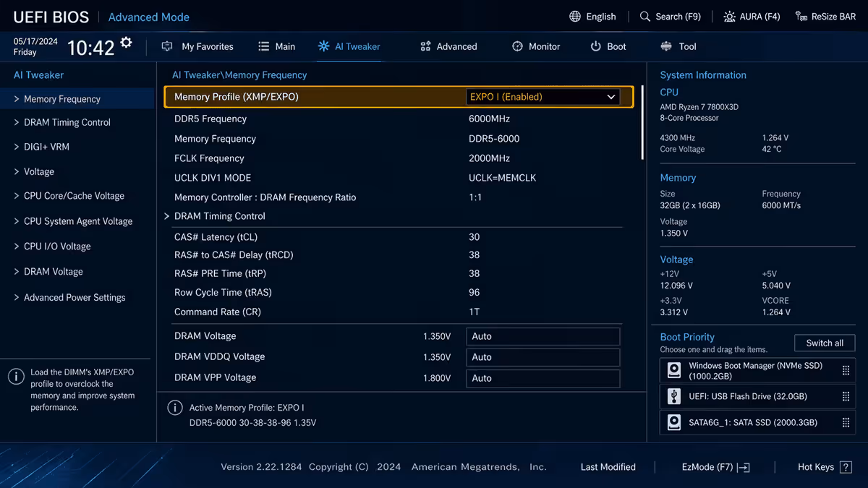
Task: Open the DRAM Voltage Auto dropdown
Action: (x=542, y=336)
